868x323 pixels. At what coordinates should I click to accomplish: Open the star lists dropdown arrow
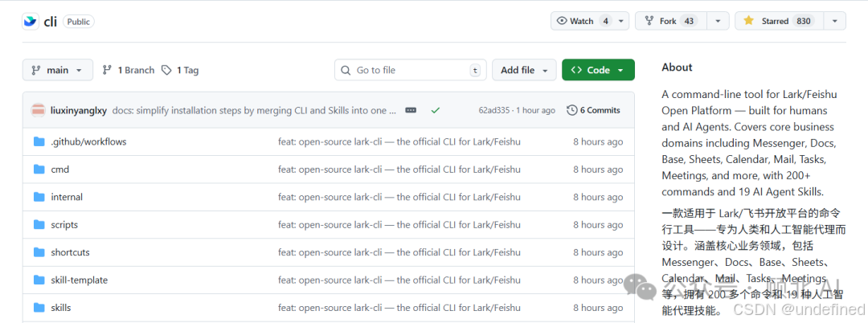click(834, 21)
